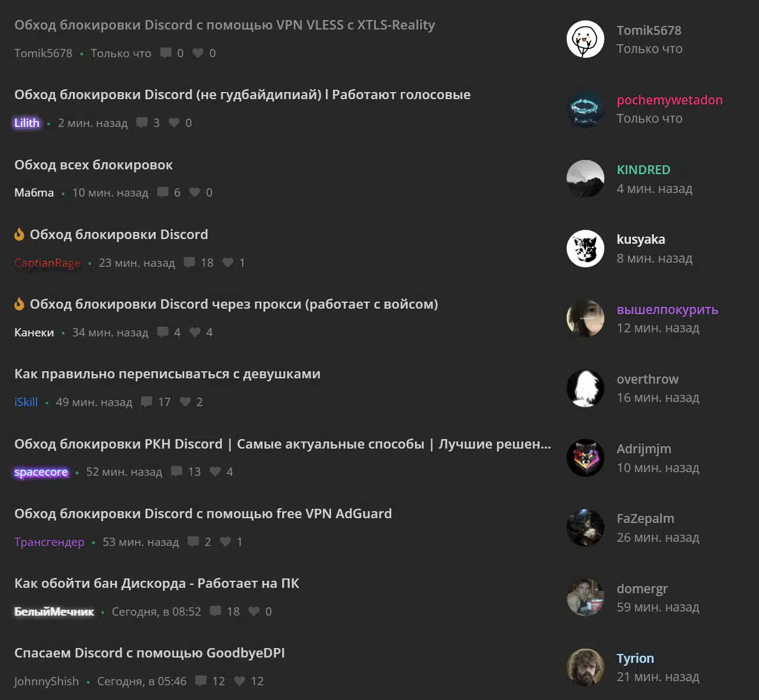Click the heart icon on Lilith's thread
This screenshot has height=700, width=759.
click(174, 123)
